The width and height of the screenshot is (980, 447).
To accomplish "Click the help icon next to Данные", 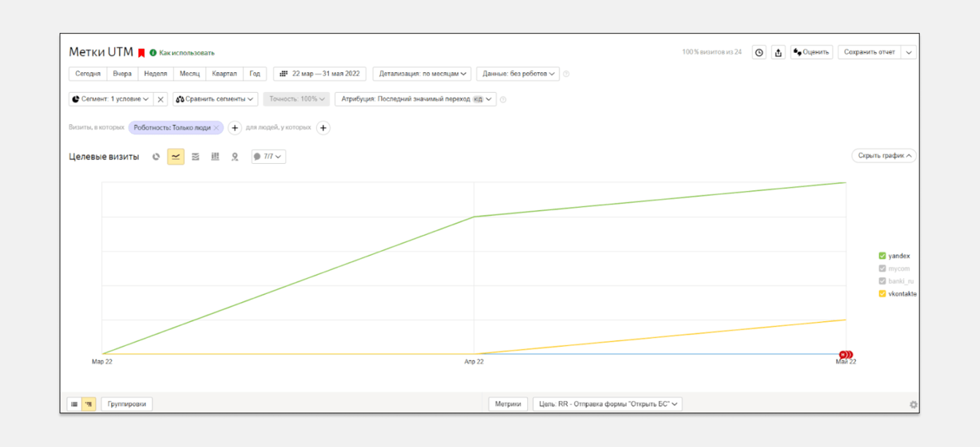I will (566, 74).
